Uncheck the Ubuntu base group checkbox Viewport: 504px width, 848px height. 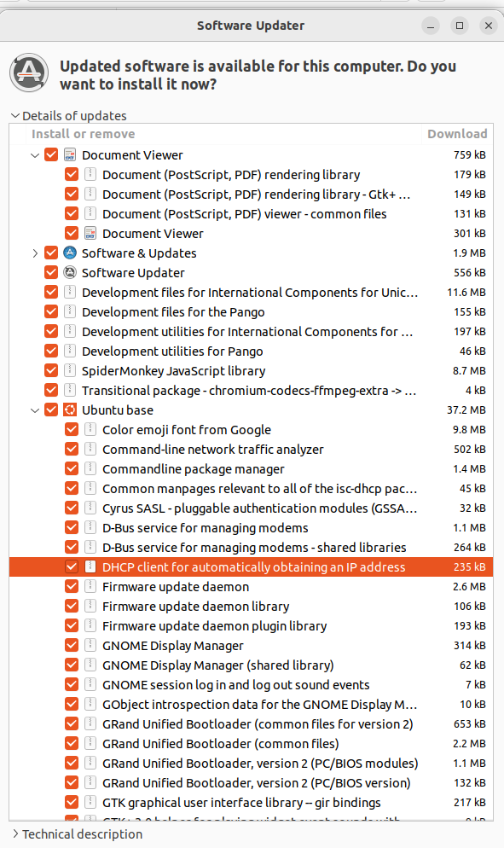pyautogui.click(x=51, y=410)
